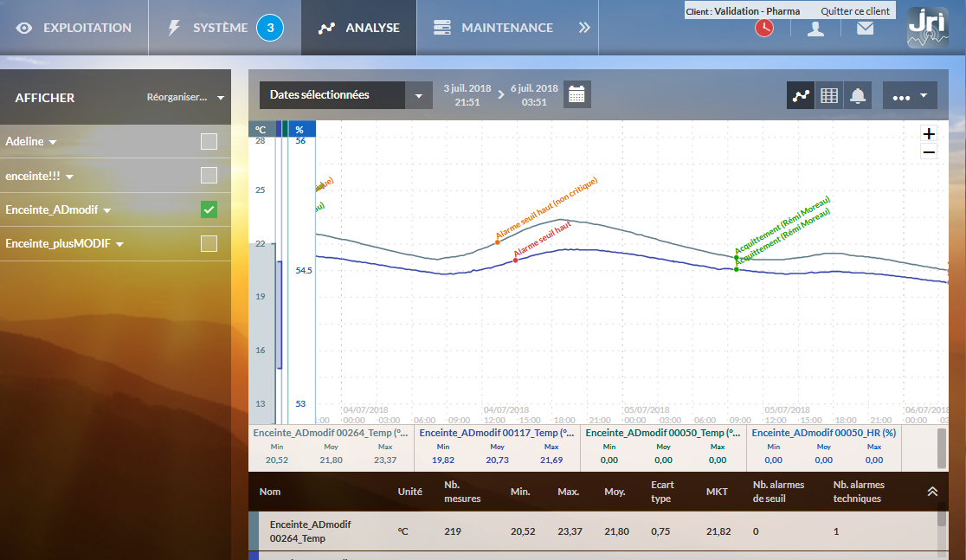Click the start date 3 juil. 2018
966x560 pixels.
tap(467, 95)
